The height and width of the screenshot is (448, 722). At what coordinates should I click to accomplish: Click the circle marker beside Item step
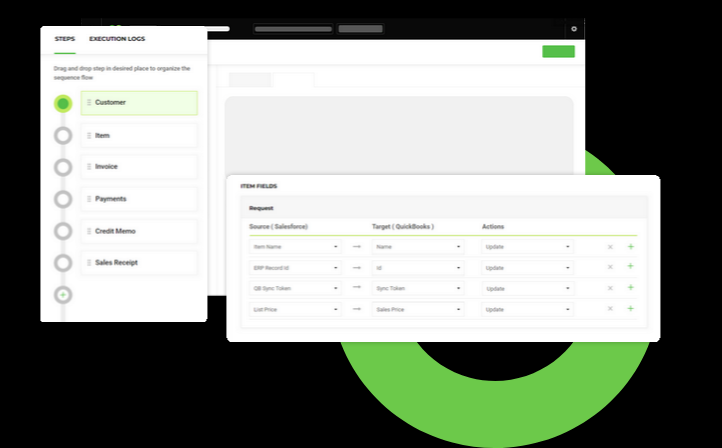[x=63, y=136]
